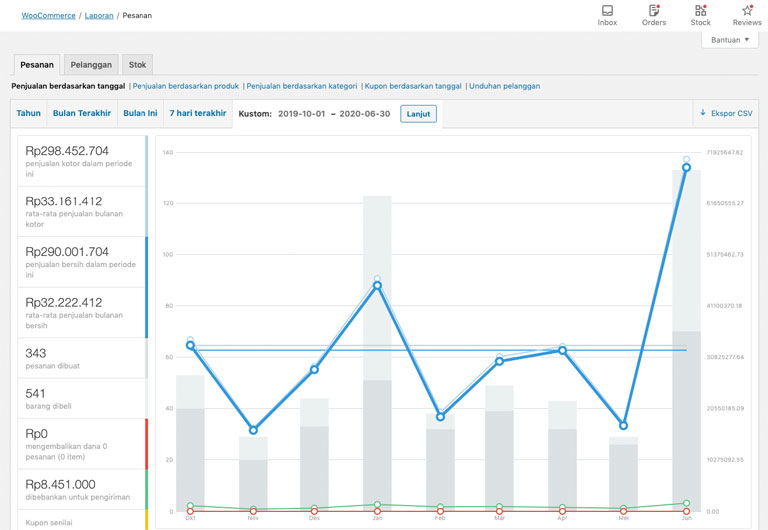The width and height of the screenshot is (768, 530).
Task: Toggle gross sales legend Rp298.452.704
Action: pyautogui.click(x=82, y=161)
